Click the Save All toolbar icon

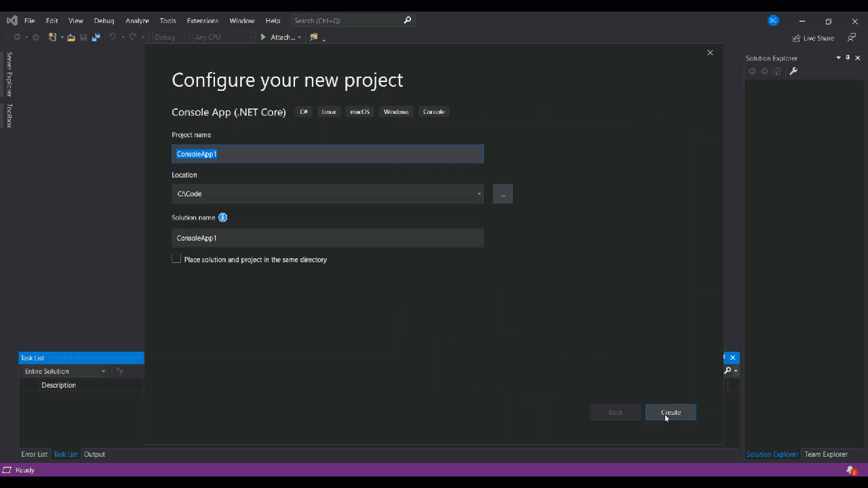(x=96, y=37)
